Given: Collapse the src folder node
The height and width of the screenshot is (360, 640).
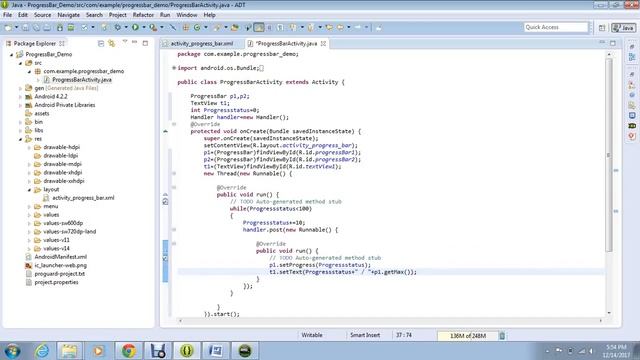Looking at the screenshot, I should coord(20,63).
